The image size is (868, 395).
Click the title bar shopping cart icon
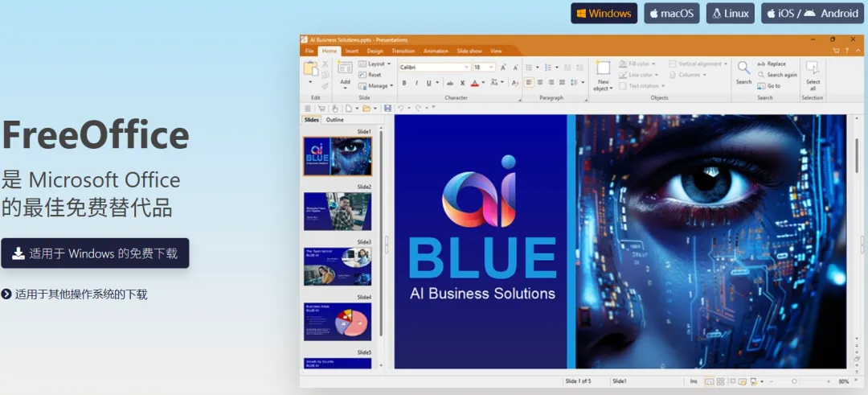(836, 51)
